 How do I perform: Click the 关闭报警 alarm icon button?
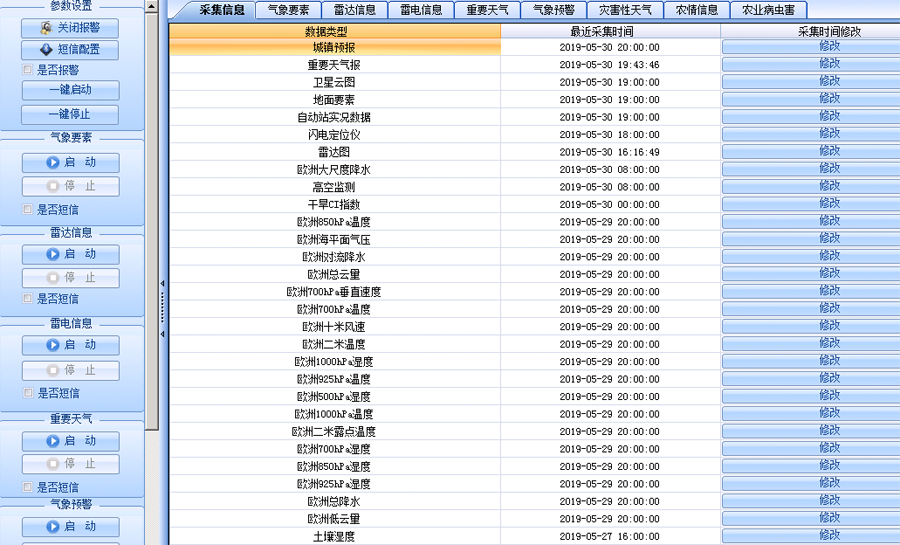(70, 28)
